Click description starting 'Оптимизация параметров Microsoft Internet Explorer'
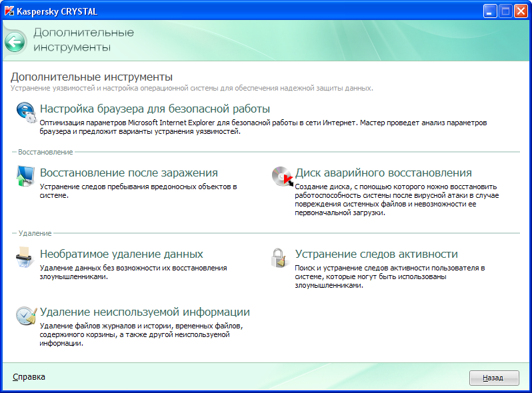Screen dimensions: 532x393 (x=263, y=127)
